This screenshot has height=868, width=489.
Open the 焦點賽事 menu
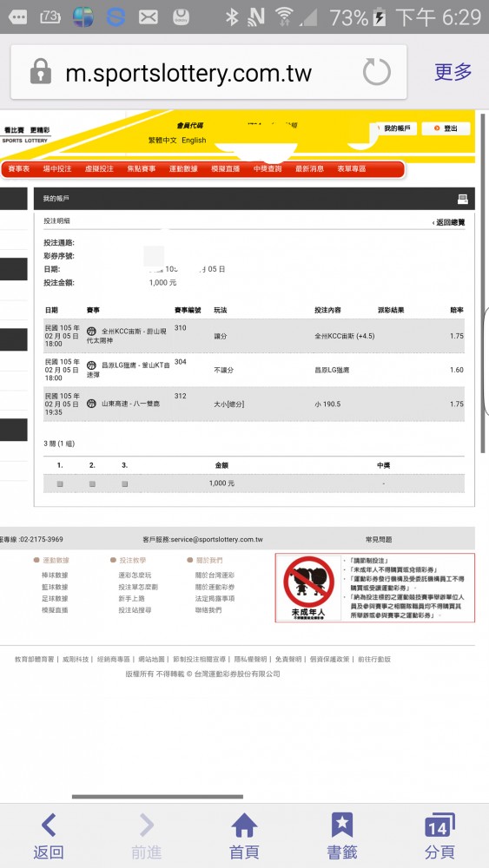(142, 169)
